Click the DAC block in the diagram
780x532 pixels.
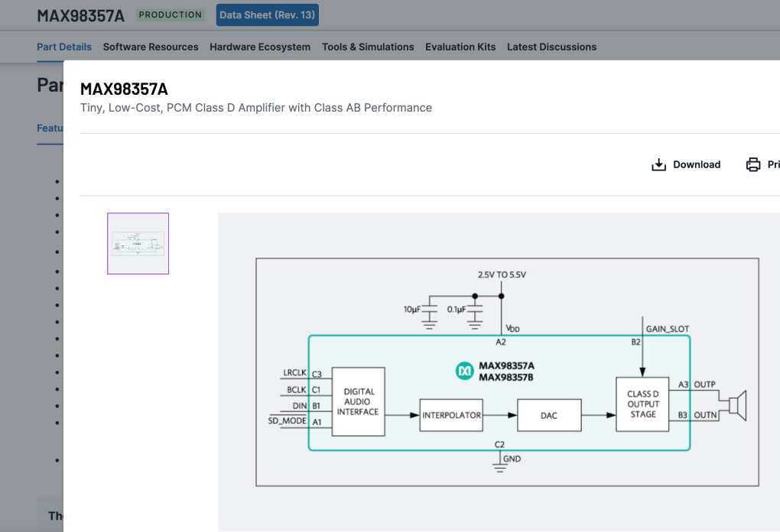(x=549, y=415)
